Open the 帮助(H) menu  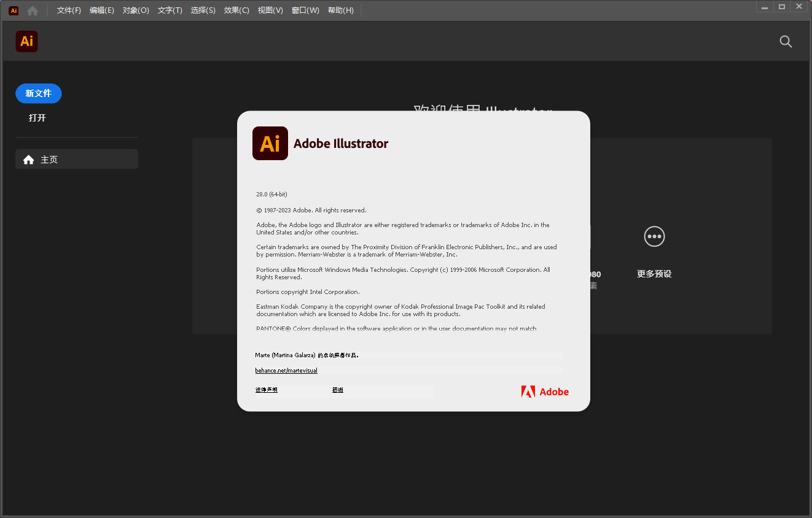click(x=340, y=10)
